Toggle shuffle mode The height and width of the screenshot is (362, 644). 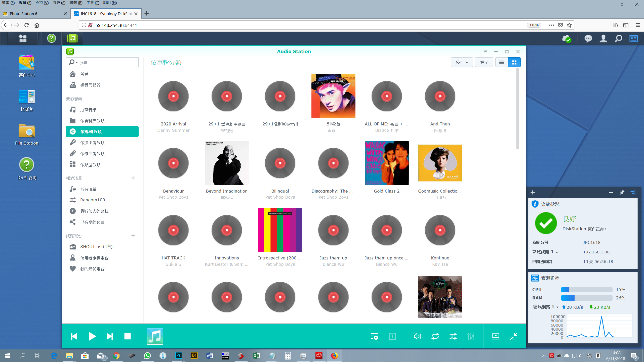pos(453,336)
